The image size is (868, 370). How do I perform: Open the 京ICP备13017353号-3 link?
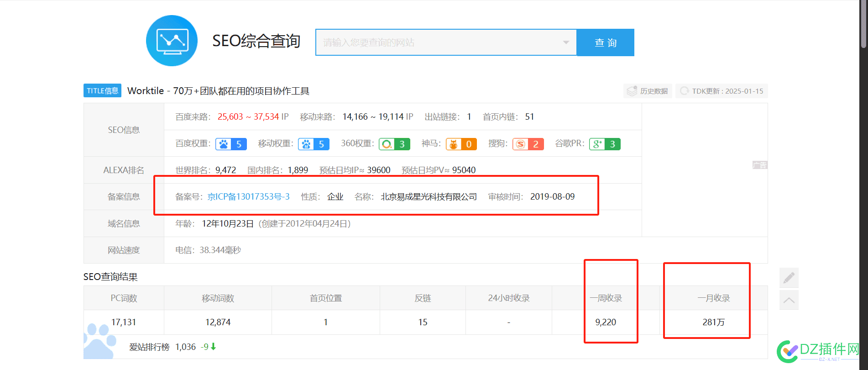tap(249, 196)
